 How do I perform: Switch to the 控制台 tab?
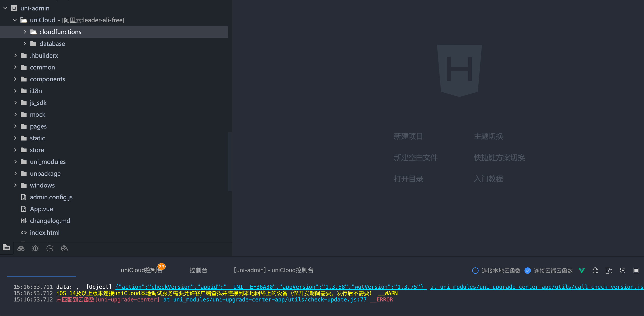(x=198, y=270)
